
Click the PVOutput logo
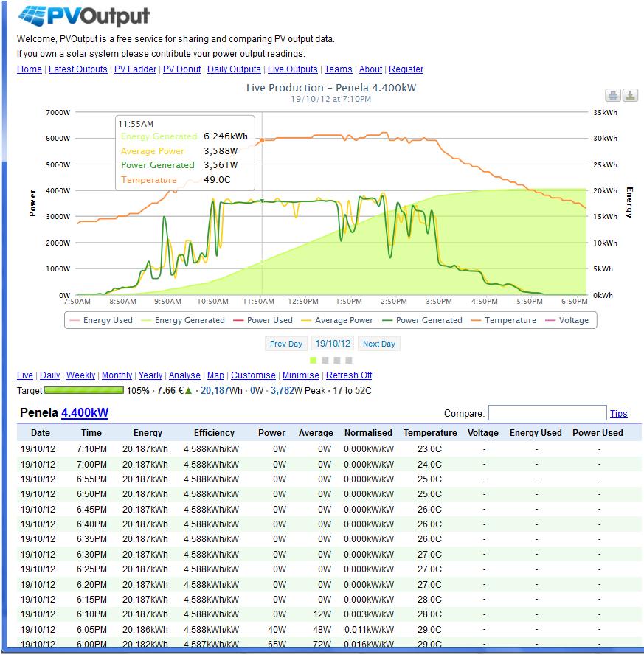[x=84, y=16]
